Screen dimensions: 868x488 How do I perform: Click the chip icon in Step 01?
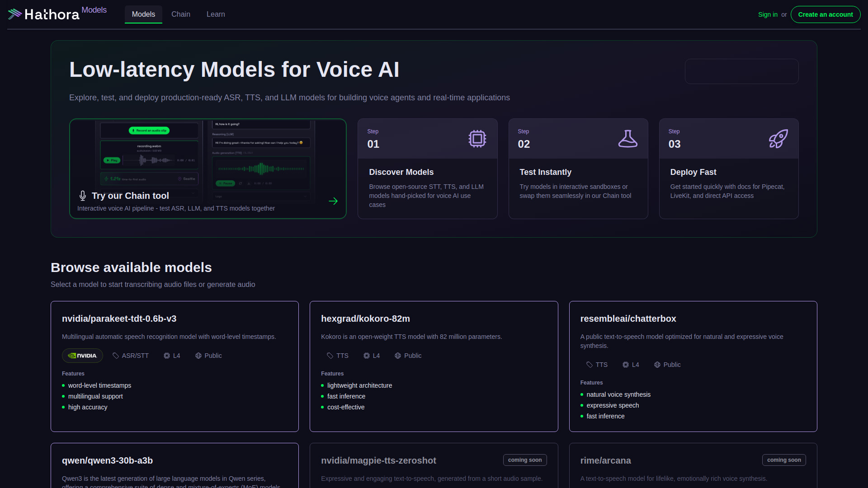[477, 139]
